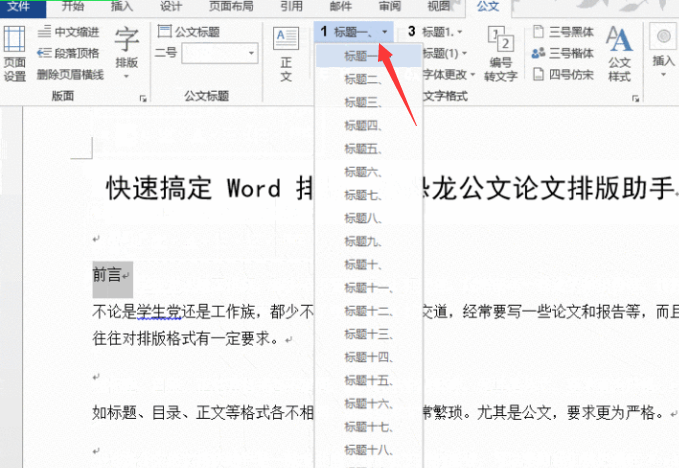Open the 页面设置 page setup tool
Viewport: 679px width, 468px height.
14,54
